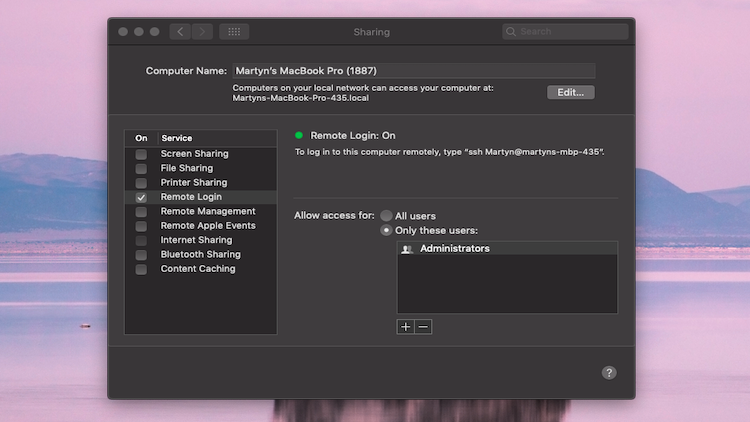Screen dimensions: 750x422
Task: Click the plus button to add user
Action: (x=405, y=327)
